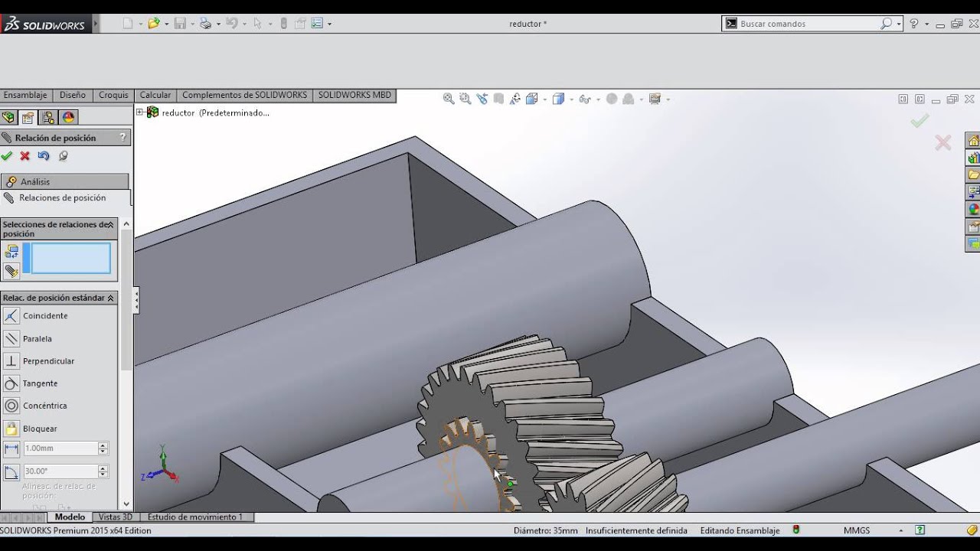Open Complementos de SOLIDWORKS tab
Viewport: 980px width, 551px height.
point(245,95)
